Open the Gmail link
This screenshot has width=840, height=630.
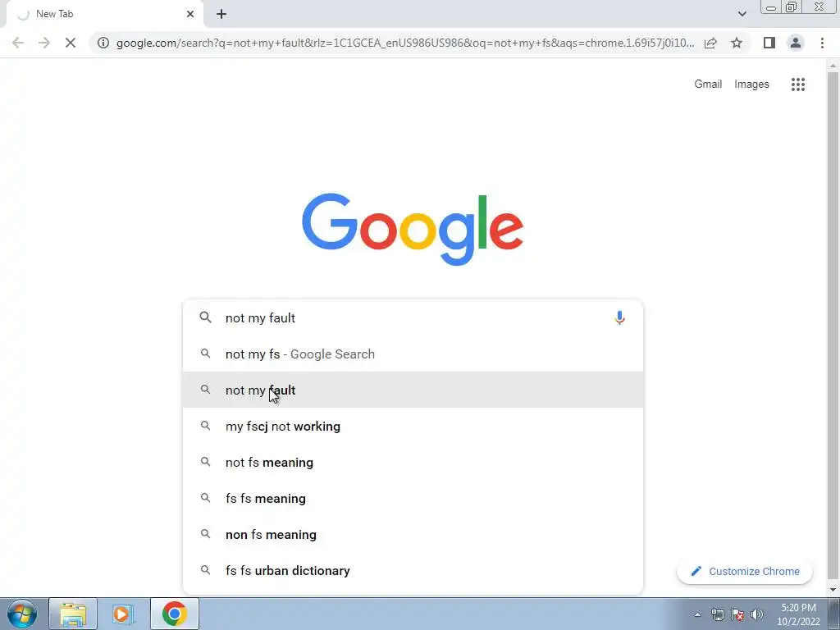click(x=708, y=84)
